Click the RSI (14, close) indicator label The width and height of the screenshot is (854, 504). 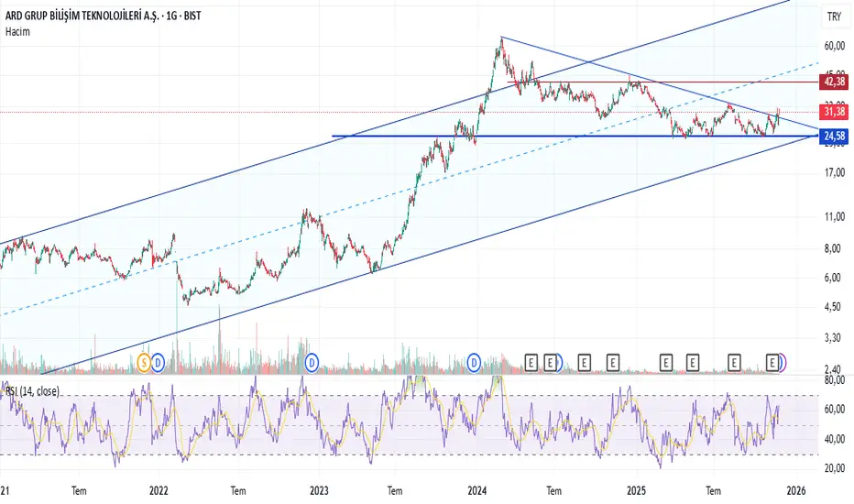[33, 391]
